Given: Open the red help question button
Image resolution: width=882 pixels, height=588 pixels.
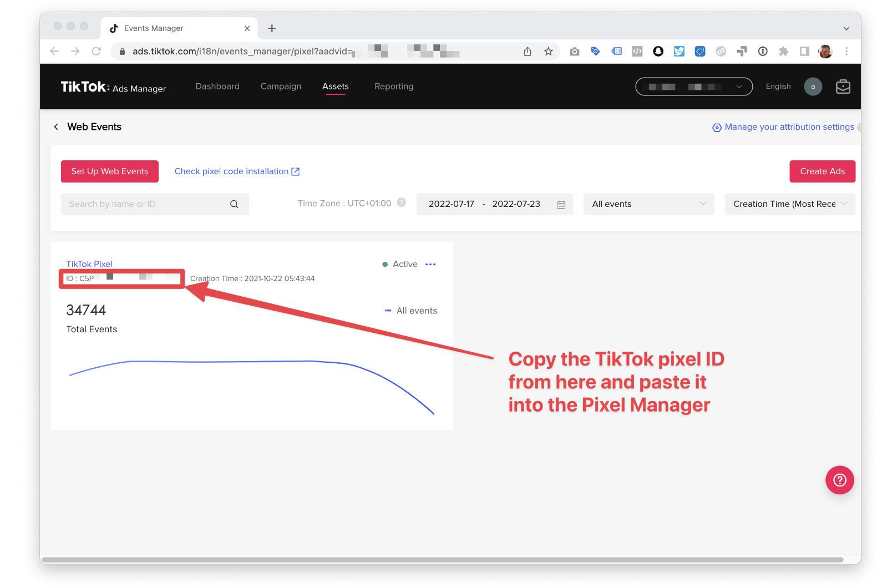Looking at the screenshot, I should click(840, 480).
